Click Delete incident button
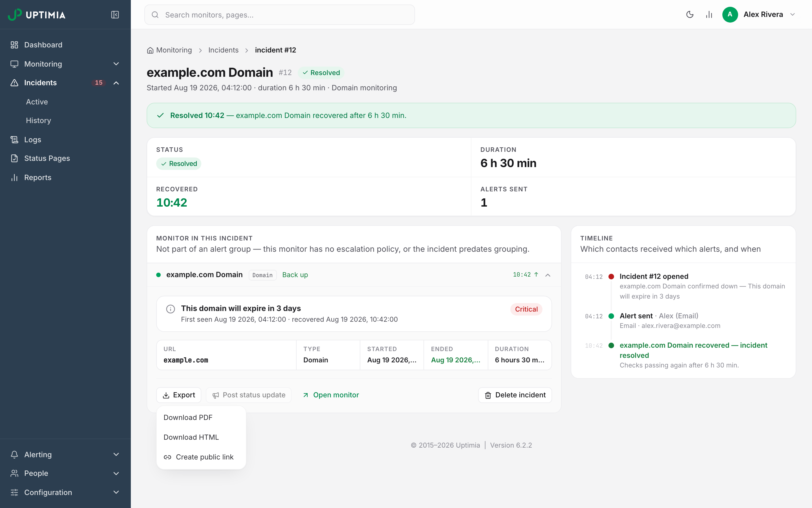 point(515,395)
